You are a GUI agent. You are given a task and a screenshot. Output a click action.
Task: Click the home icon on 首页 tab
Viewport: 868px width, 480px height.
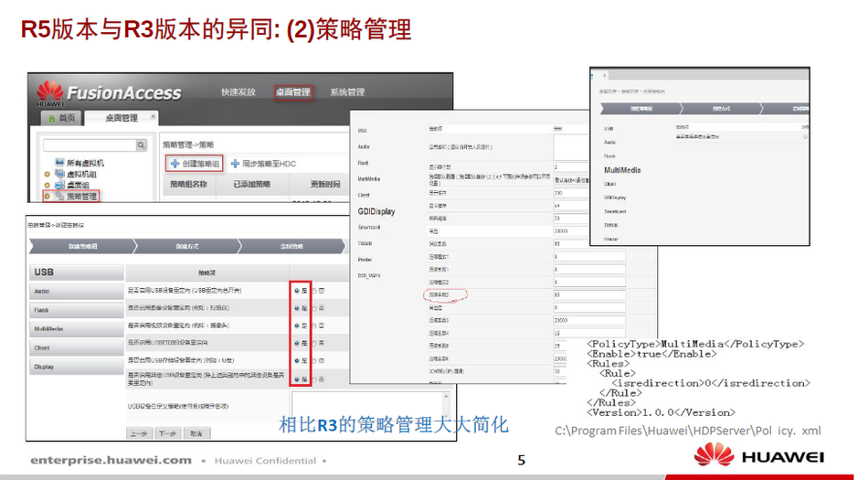click(x=50, y=118)
